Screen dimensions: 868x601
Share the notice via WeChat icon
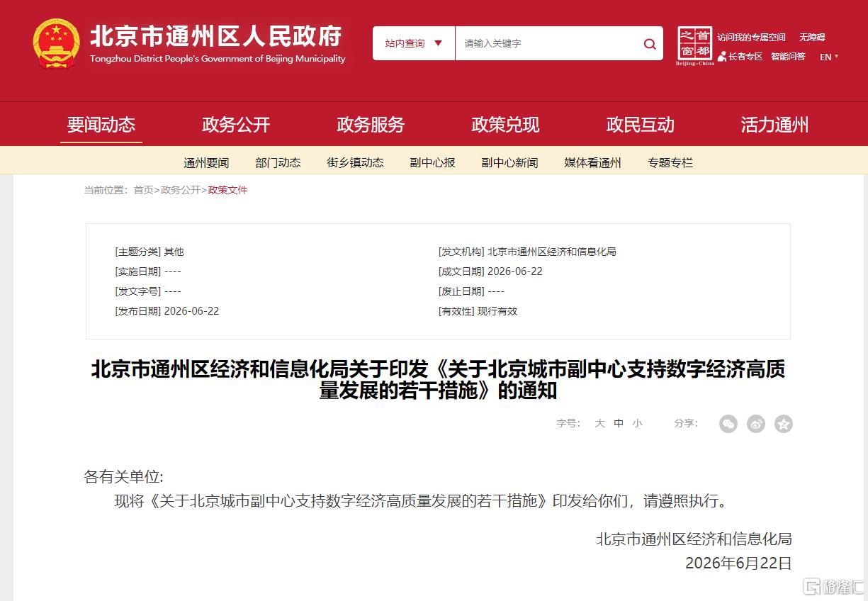728,424
